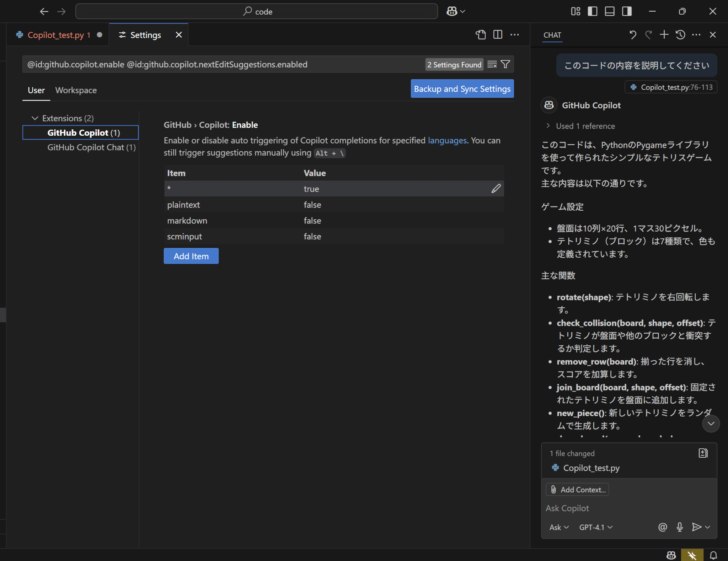Click the Add Item button
Screen dimensions: 728x561
click(x=191, y=256)
